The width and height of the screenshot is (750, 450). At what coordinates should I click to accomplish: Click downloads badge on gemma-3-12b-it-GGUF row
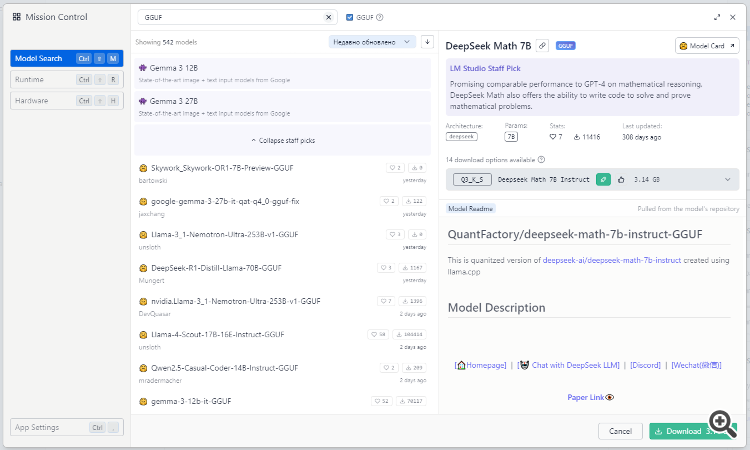tap(411, 401)
